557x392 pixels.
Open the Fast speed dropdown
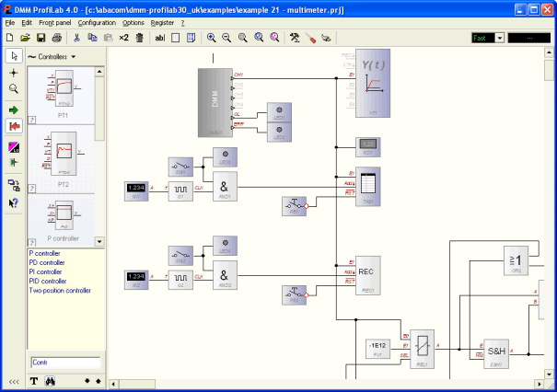click(x=500, y=38)
